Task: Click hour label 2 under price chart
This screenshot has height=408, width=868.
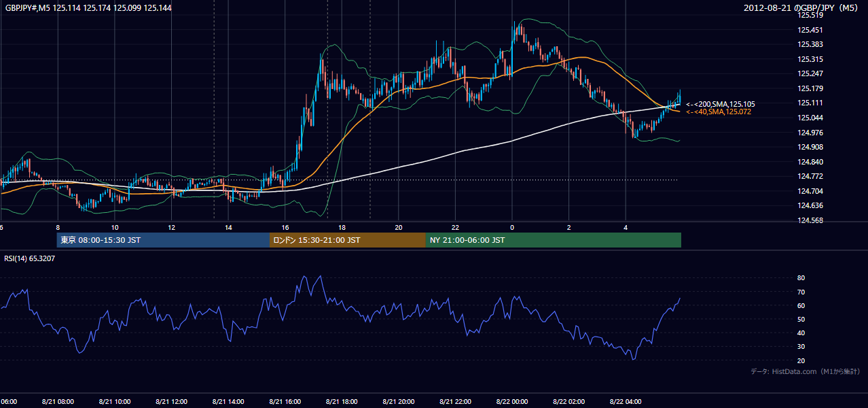Action: pyautogui.click(x=569, y=228)
